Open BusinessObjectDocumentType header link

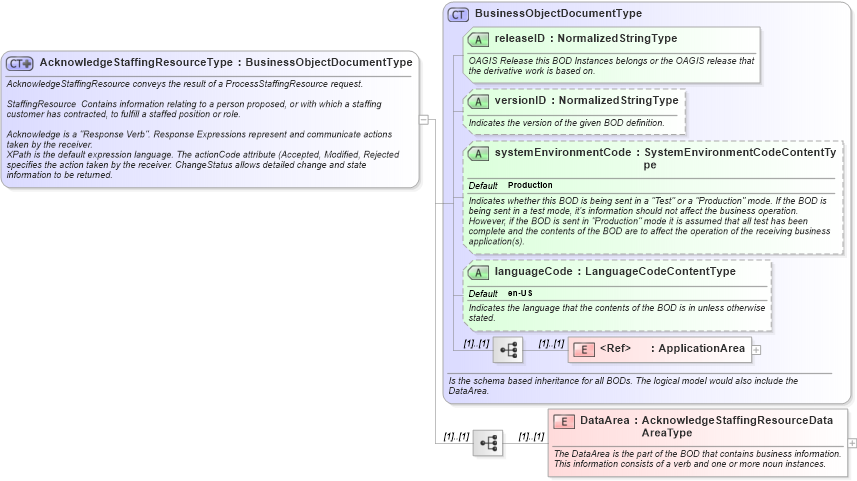coord(558,13)
